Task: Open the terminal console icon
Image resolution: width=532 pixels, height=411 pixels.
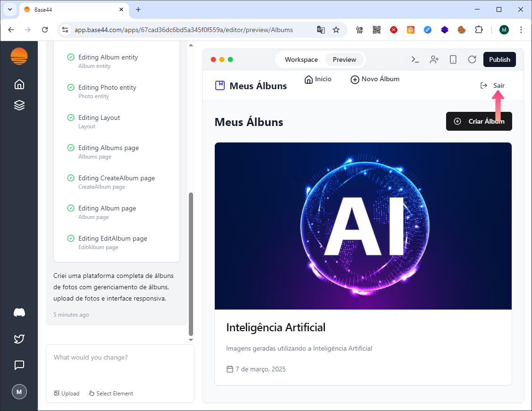Action: click(x=415, y=59)
